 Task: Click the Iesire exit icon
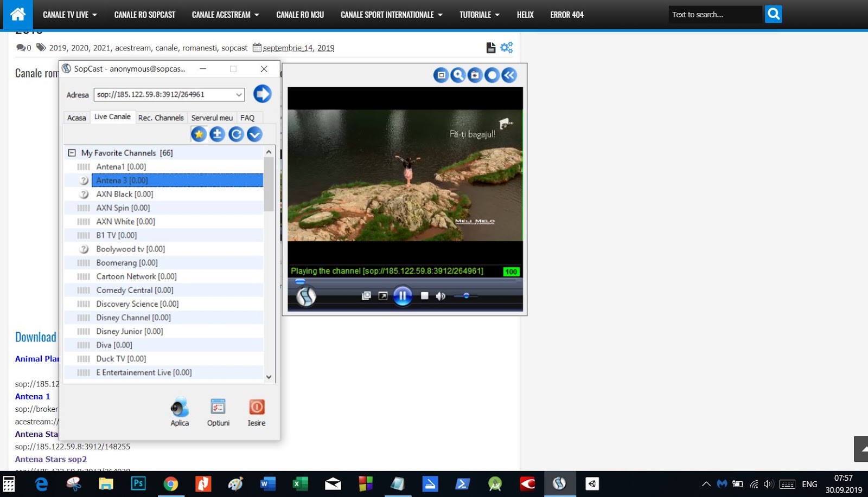(x=257, y=412)
